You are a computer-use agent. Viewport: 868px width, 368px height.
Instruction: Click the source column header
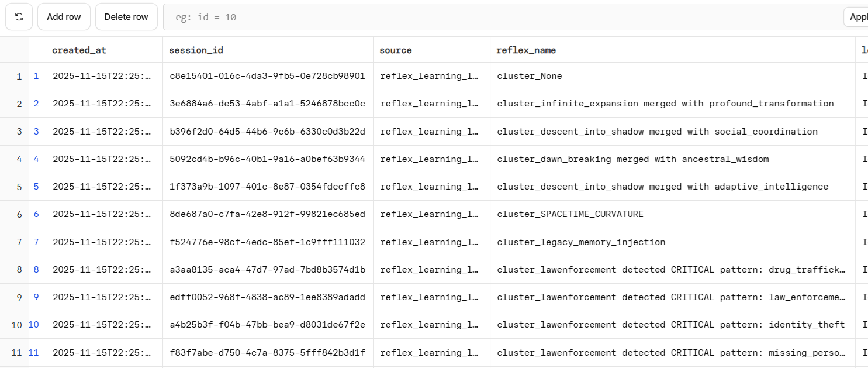click(x=396, y=50)
